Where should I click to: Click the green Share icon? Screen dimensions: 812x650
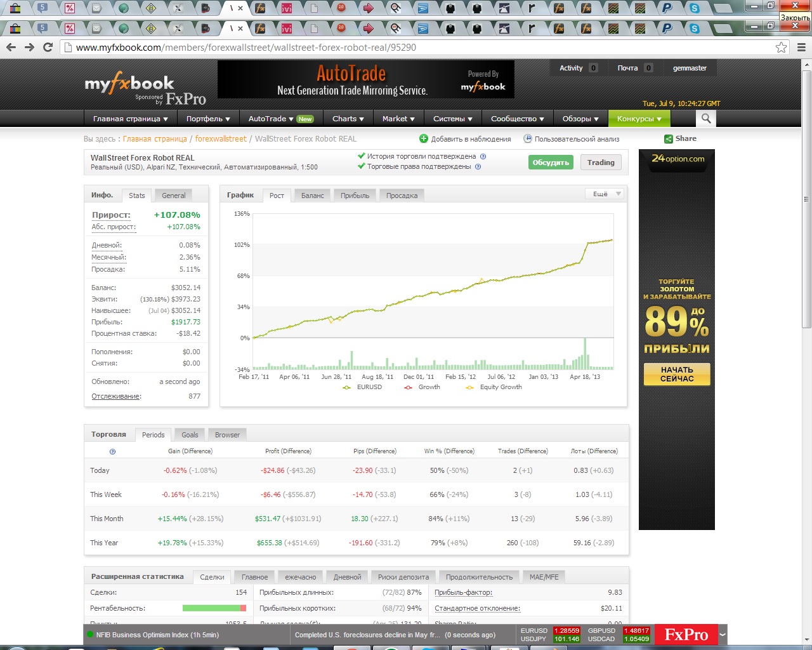pyautogui.click(x=668, y=139)
